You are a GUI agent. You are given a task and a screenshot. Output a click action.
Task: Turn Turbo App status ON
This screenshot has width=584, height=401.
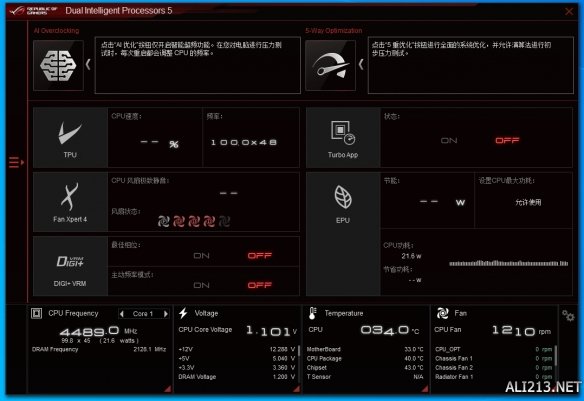coord(449,140)
